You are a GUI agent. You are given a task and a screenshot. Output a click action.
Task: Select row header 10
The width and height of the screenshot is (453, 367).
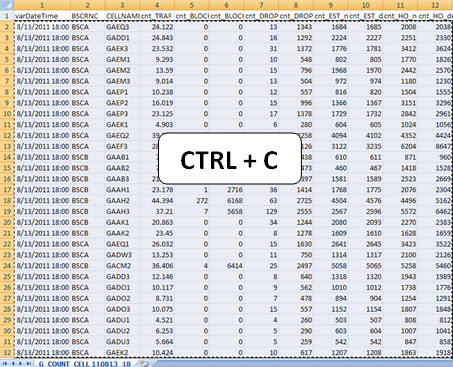point(7,114)
